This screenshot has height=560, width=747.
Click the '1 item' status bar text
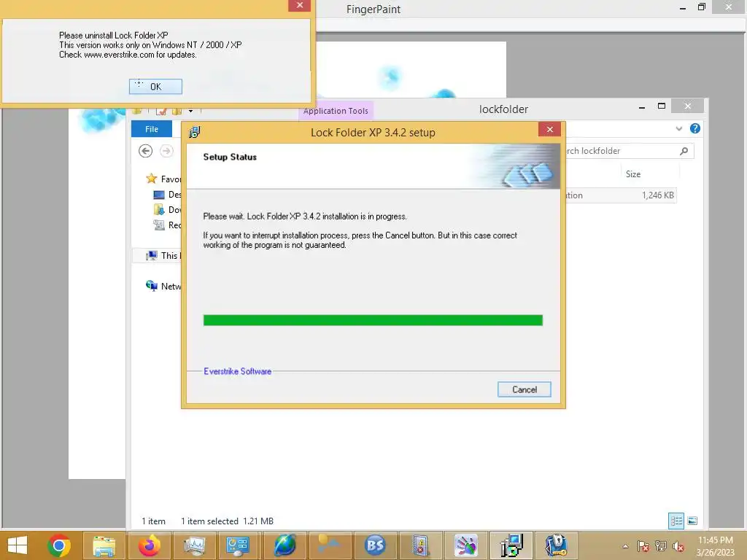(x=153, y=521)
